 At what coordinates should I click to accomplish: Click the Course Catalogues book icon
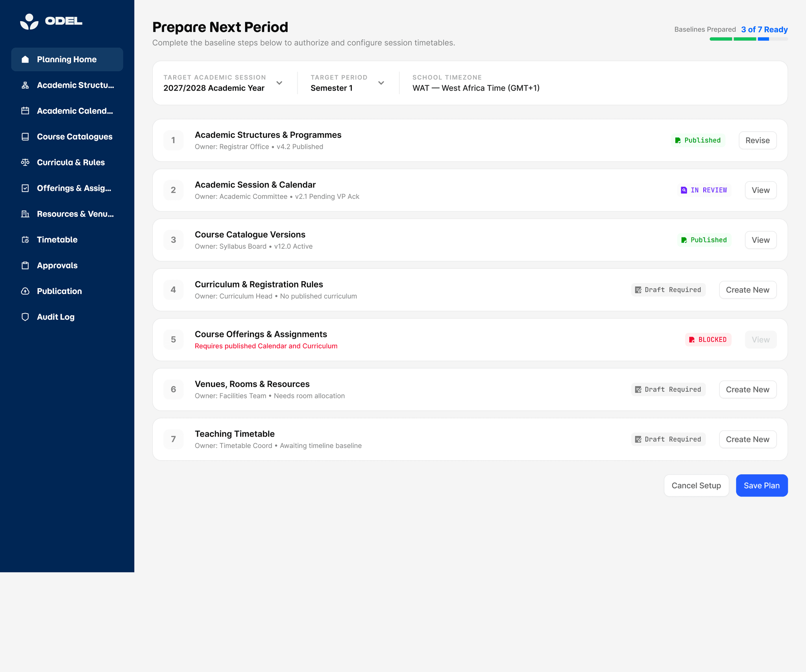point(25,137)
